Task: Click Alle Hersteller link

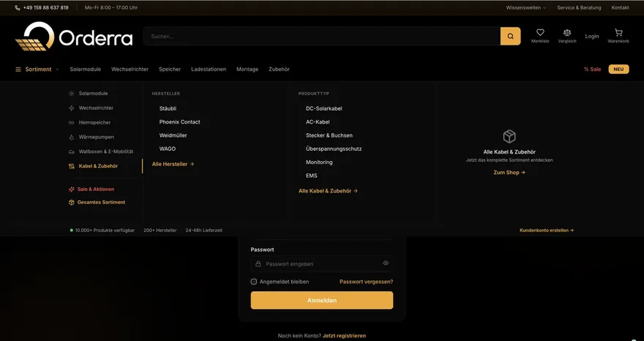Action: click(x=173, y=165)
